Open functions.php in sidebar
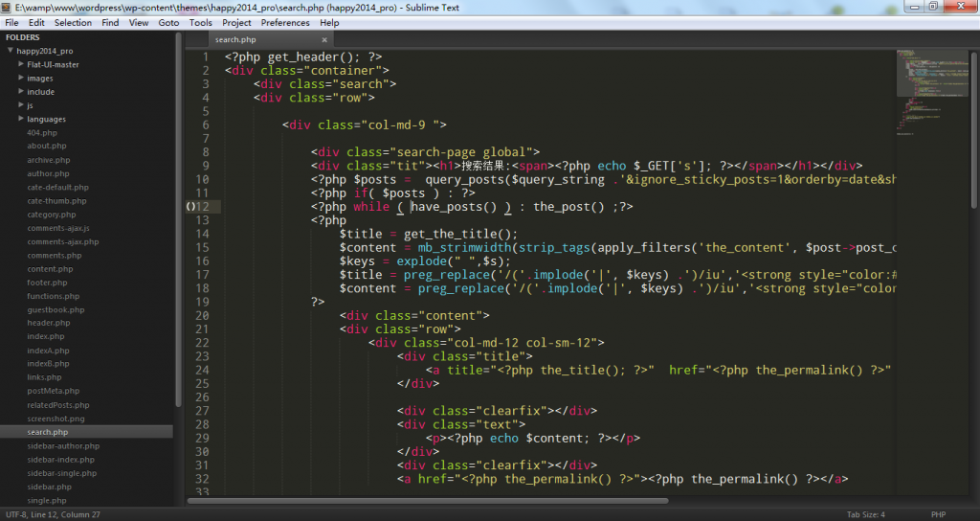This screenshot has width=980, height=521. pos(54,296)
